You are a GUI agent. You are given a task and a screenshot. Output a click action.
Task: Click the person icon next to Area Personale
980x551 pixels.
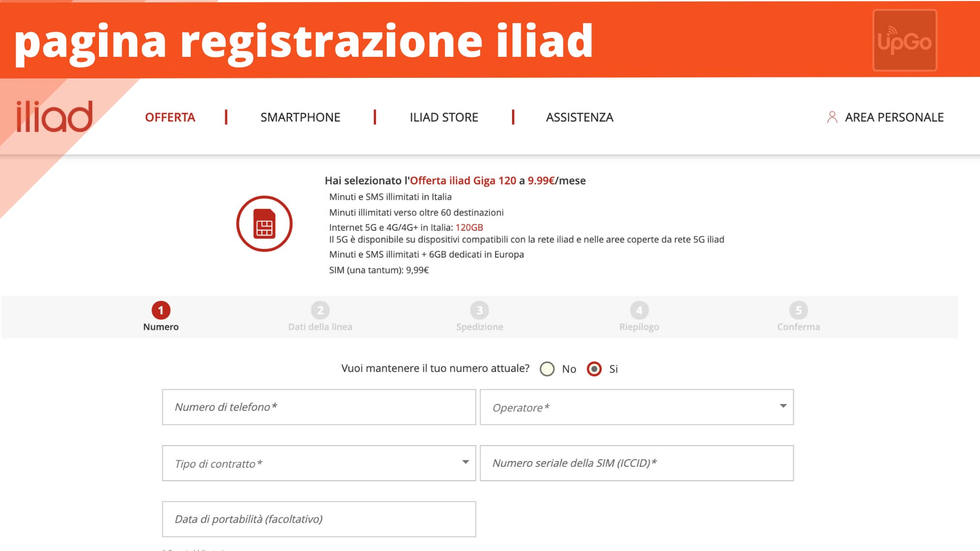tap(832, 117)
